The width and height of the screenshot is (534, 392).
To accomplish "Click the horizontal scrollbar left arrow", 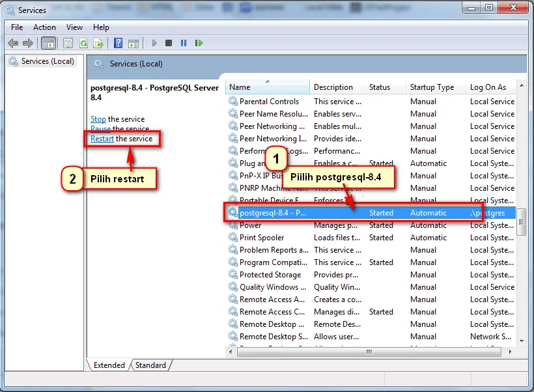I will [x=231, y=352].
